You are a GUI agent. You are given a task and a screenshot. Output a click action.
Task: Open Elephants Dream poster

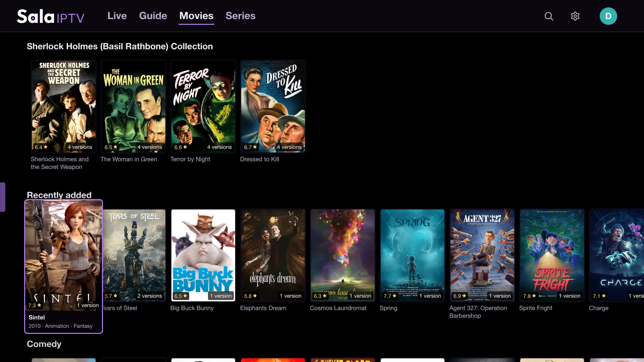273,255
